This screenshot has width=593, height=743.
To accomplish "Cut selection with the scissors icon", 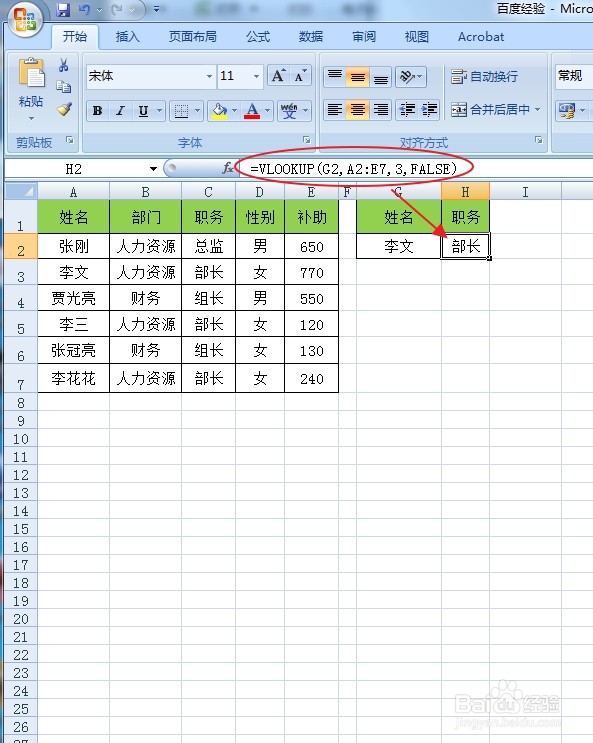I will 64,65.
